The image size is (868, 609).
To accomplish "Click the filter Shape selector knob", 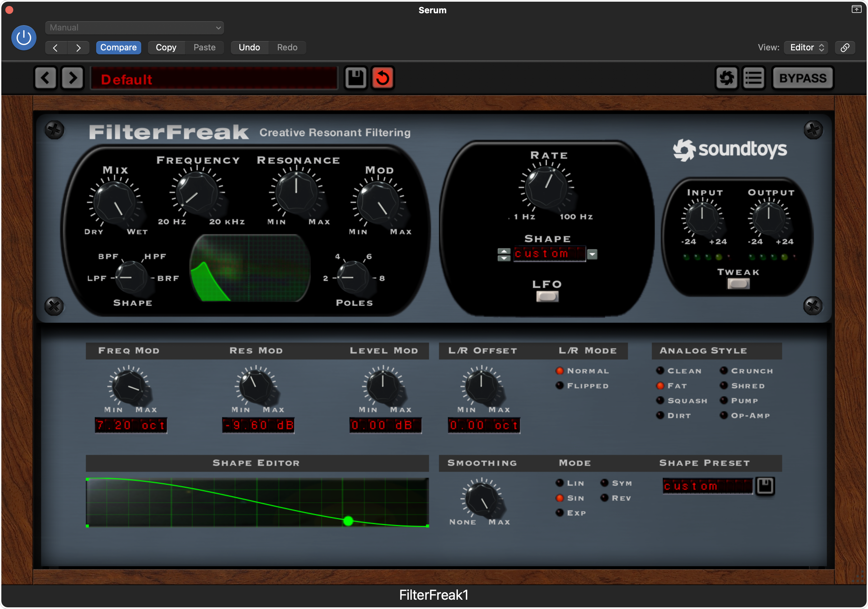I will [x=131, y=278].
